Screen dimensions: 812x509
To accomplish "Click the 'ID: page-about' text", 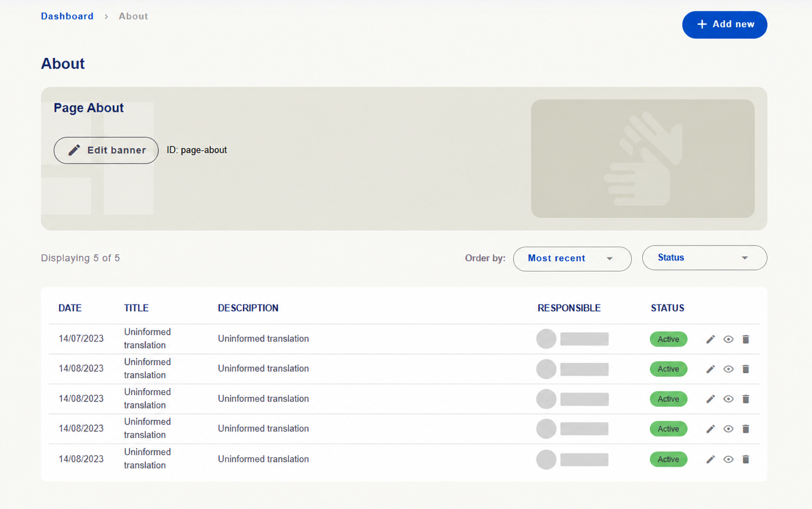I will [197, 150].
